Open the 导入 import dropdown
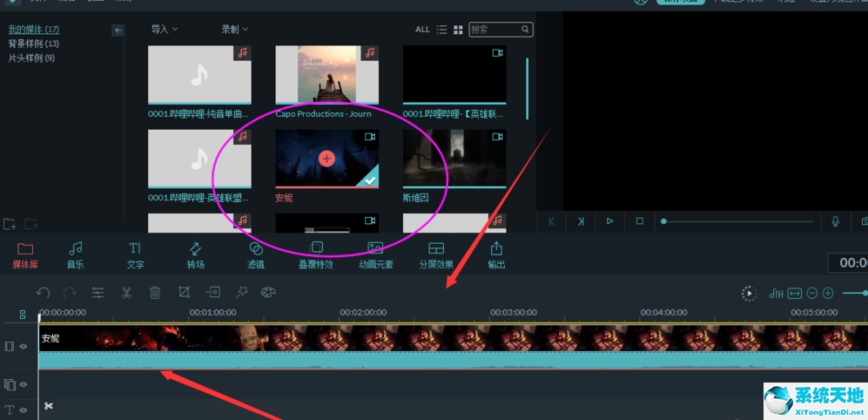Viewport: 868px width, 420px height. coord(165,30)
